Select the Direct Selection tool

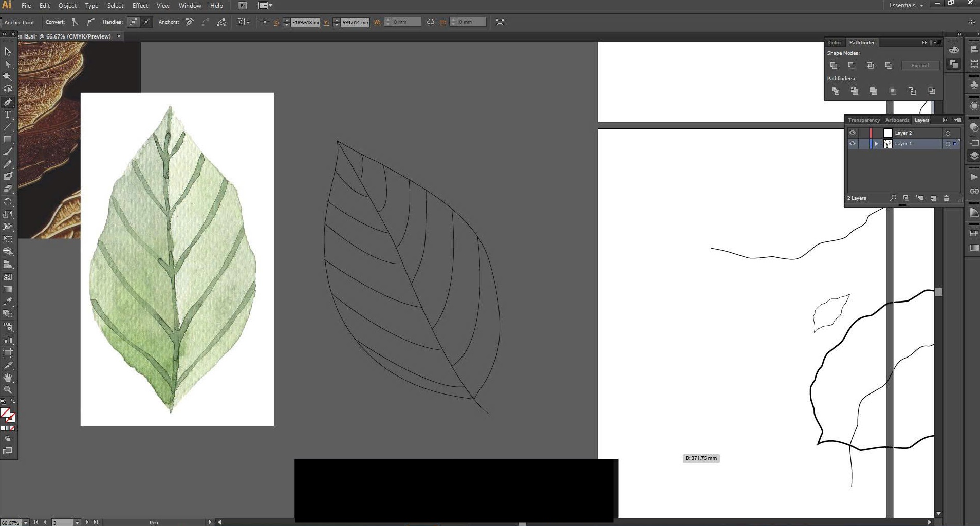click(x=8, y=64)
